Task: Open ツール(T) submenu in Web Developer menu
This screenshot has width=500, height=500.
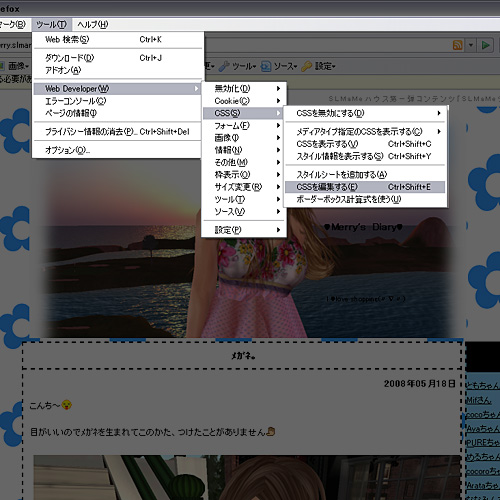Action: 244,199
